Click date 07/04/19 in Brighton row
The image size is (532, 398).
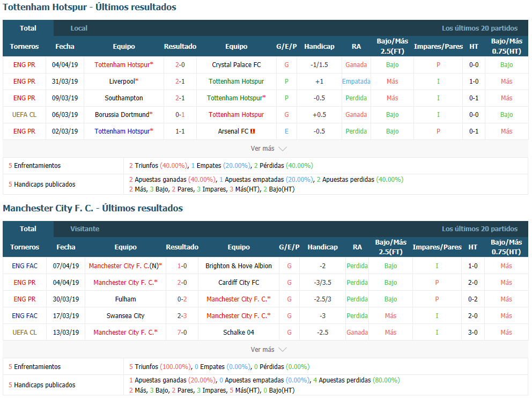point(66,266)
